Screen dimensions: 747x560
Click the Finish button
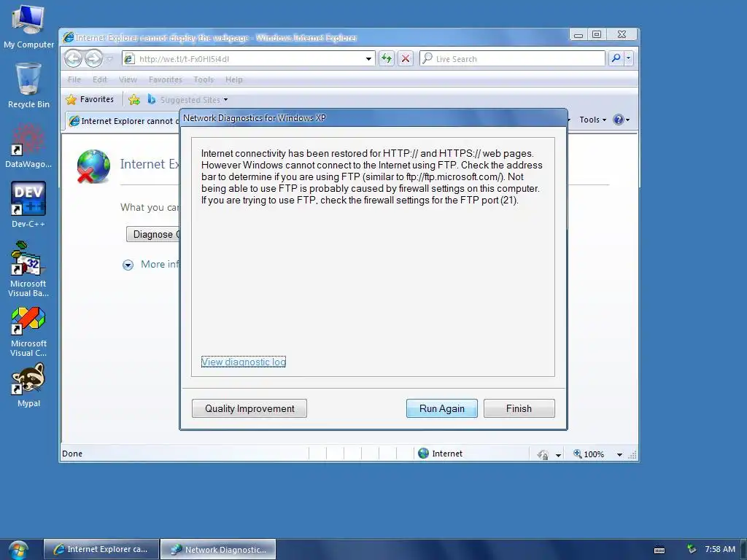pos(519,408)
